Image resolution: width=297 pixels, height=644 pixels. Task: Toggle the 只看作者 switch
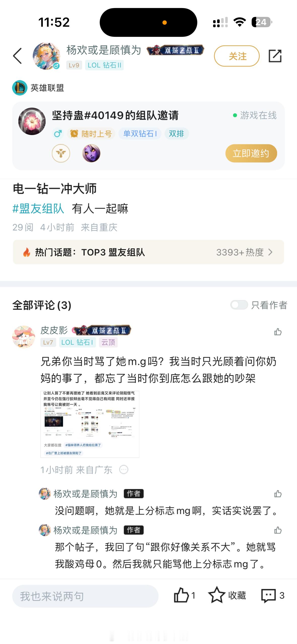[x=239, y=305]
